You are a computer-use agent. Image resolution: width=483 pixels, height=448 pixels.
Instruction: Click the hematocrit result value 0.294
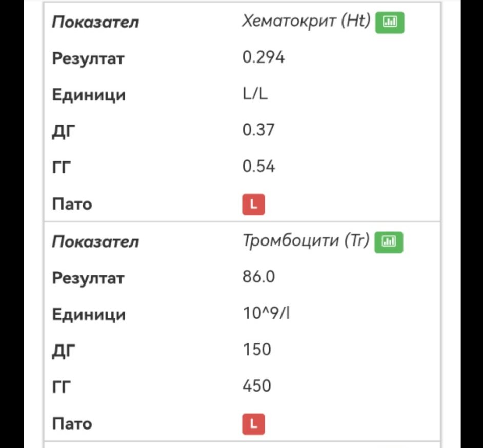click(263, 57)
